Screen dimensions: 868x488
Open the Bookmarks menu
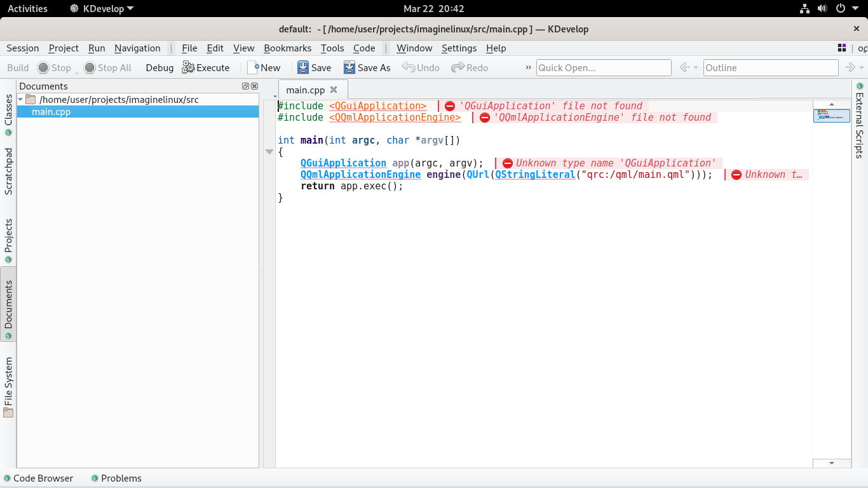pyautogui.click(x=288, y=48)
